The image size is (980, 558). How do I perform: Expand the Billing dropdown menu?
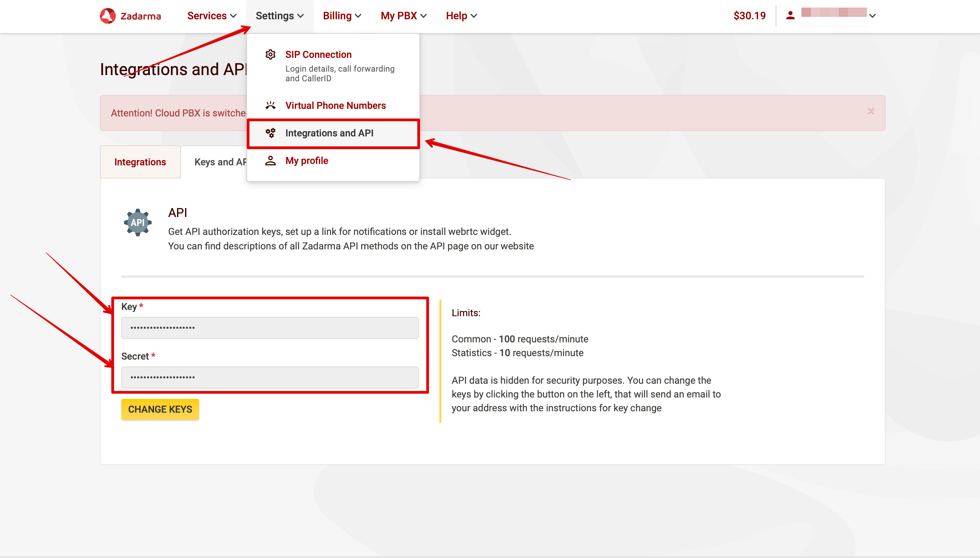(340, 15)
